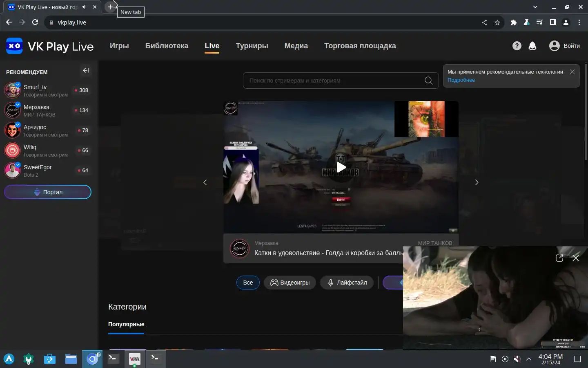Image resolution: width=588 pixels, height=368 pixels.
Task: Open the SweetEgor channel name
Action: coord(38,167)
